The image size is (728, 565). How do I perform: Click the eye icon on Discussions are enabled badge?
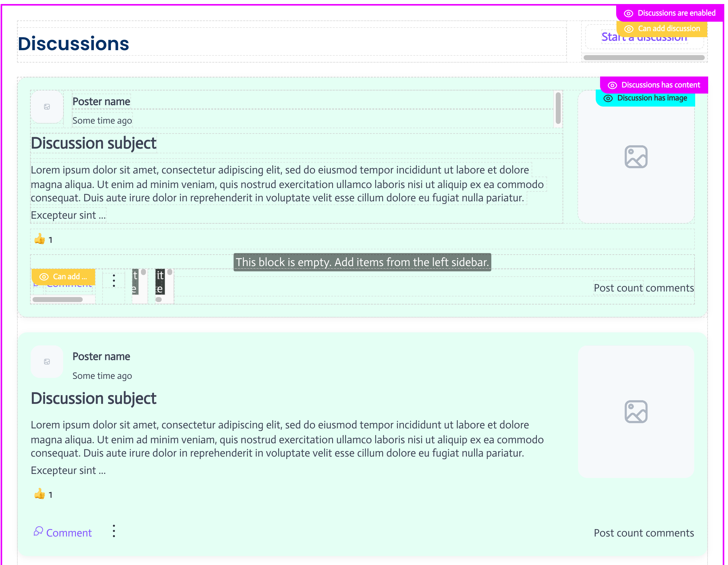628,13
